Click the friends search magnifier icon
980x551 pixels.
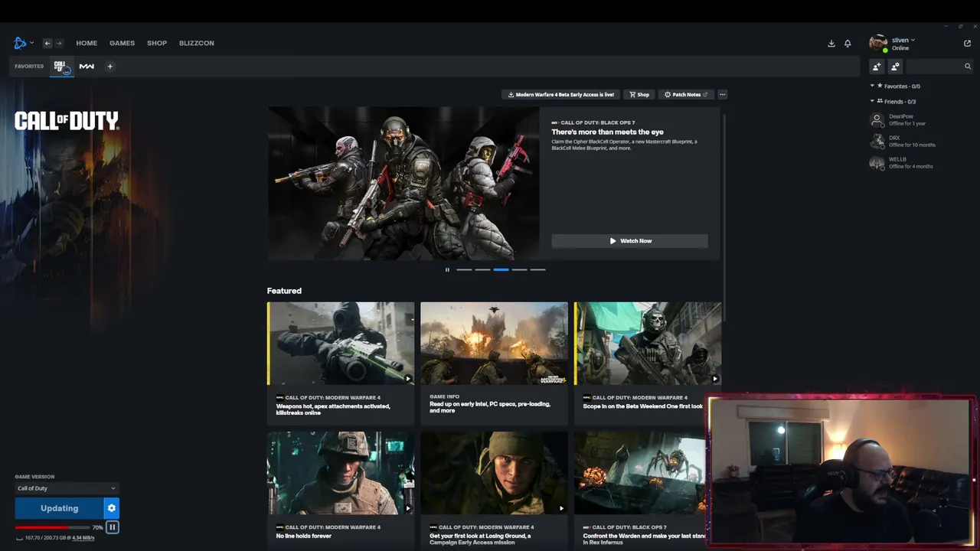coord(968,67)
